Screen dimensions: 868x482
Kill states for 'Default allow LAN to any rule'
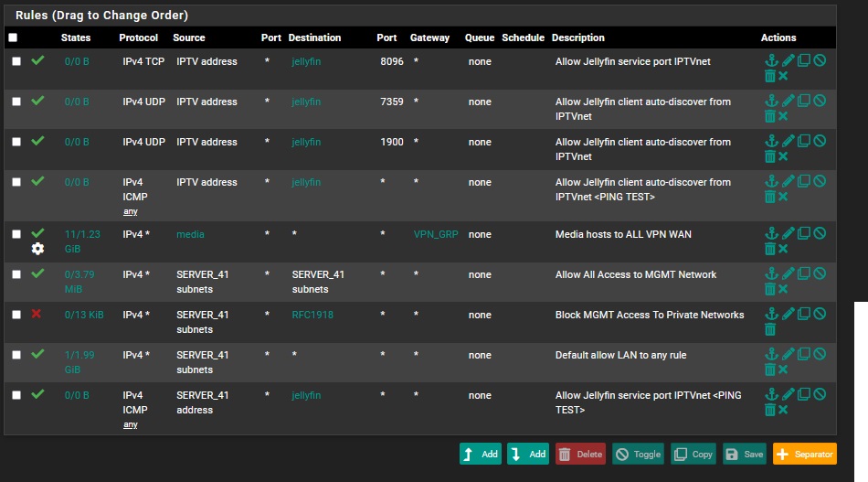pos(783,370)
